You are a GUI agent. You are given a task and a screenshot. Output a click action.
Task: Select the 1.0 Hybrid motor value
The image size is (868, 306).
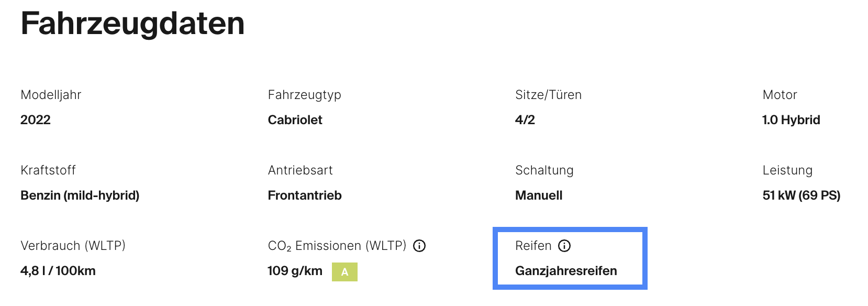pyautogui.click(x=791, y=120)
